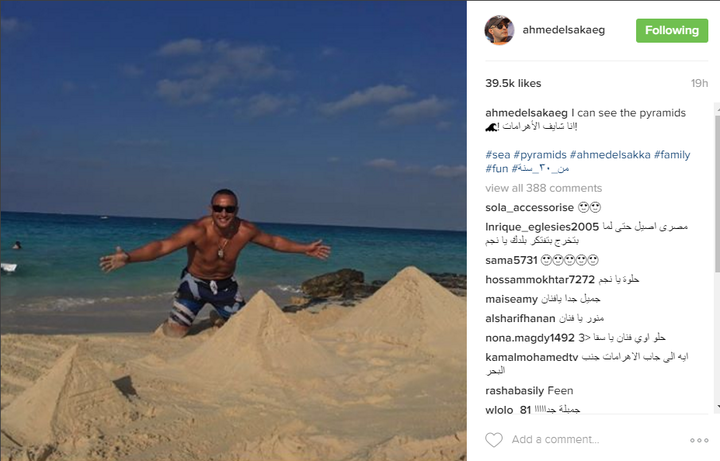Open the 19h post timestamp
The height and width of the screenshot is (461, 720).
click(699, 83)
